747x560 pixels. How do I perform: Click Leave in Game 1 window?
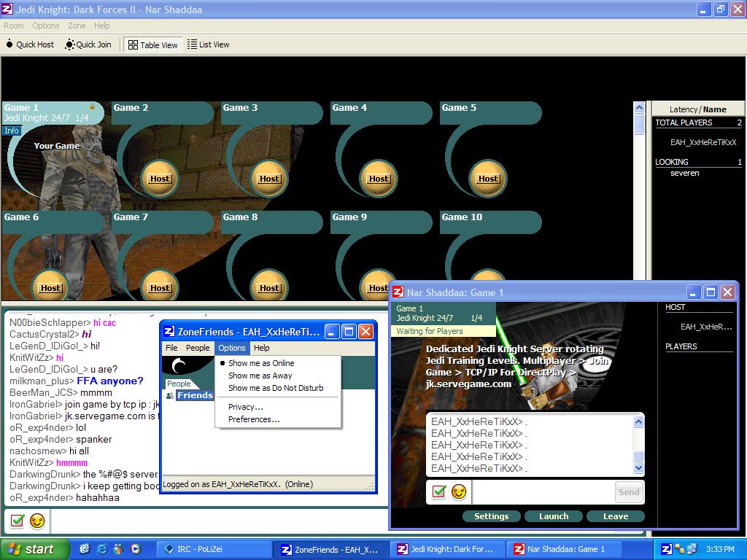[x=616, y=516]
